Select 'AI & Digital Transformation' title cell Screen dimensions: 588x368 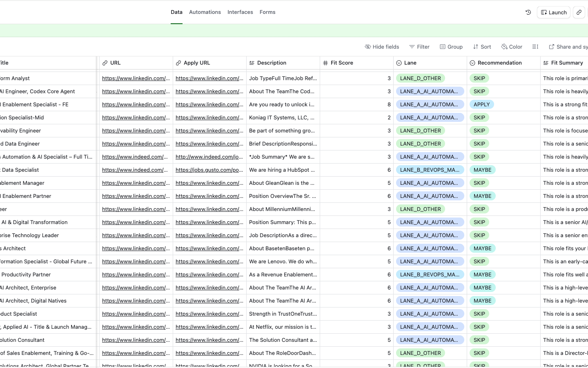pos(48,222)
